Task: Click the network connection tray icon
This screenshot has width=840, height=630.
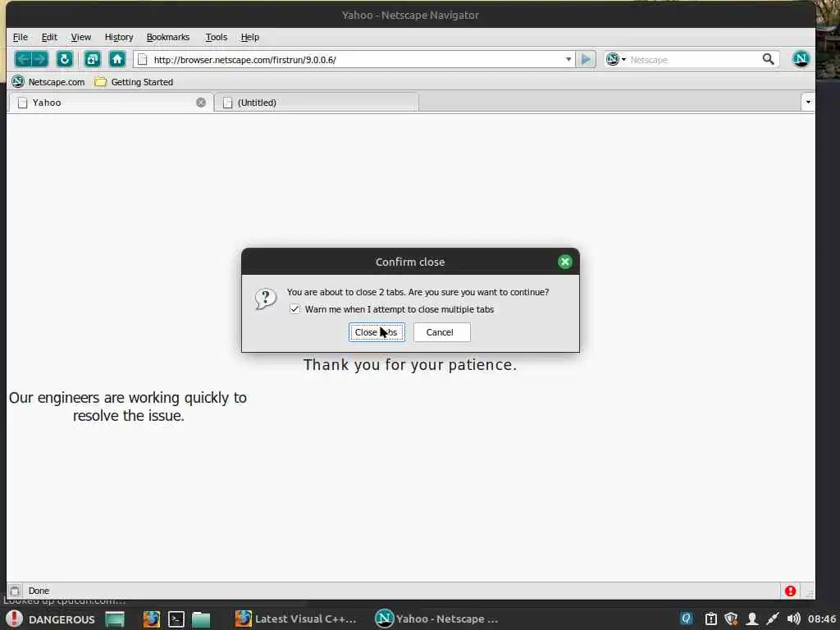Action: (773, 619)
